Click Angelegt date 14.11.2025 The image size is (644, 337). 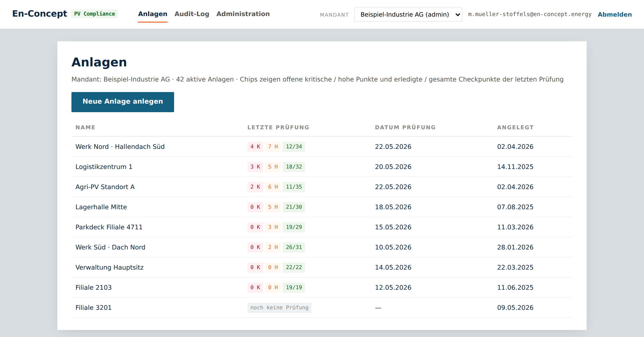point(515,167)
